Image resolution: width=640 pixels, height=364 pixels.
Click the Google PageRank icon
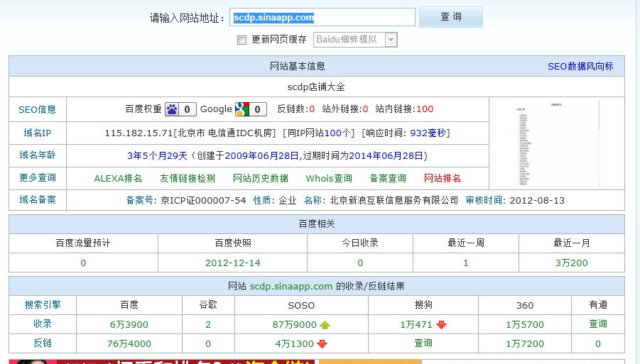click(x=243, y=109)
